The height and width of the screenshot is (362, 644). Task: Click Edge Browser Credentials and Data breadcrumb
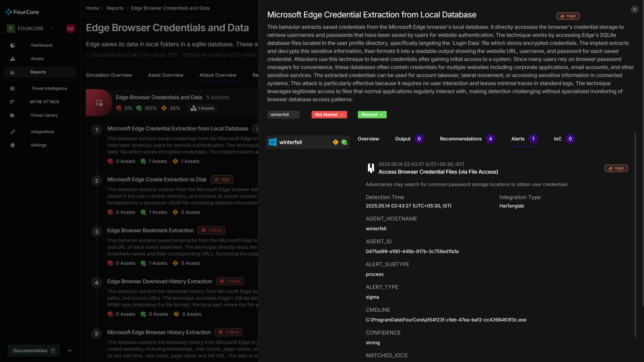170,8
